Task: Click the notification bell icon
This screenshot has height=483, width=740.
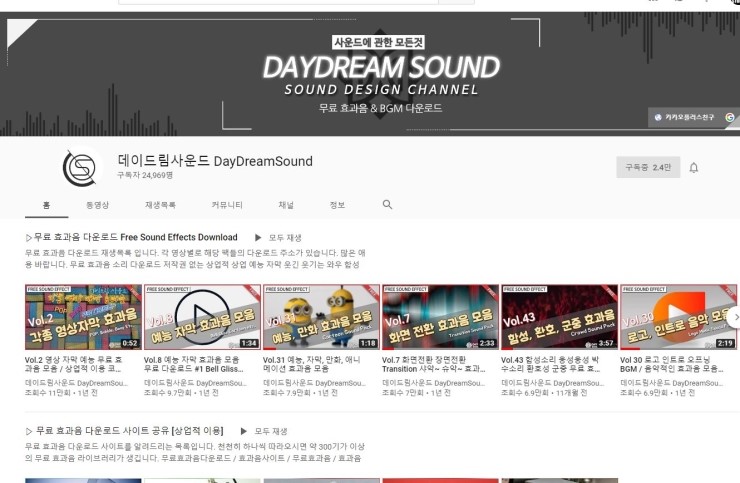Action: tap(693, 168)
